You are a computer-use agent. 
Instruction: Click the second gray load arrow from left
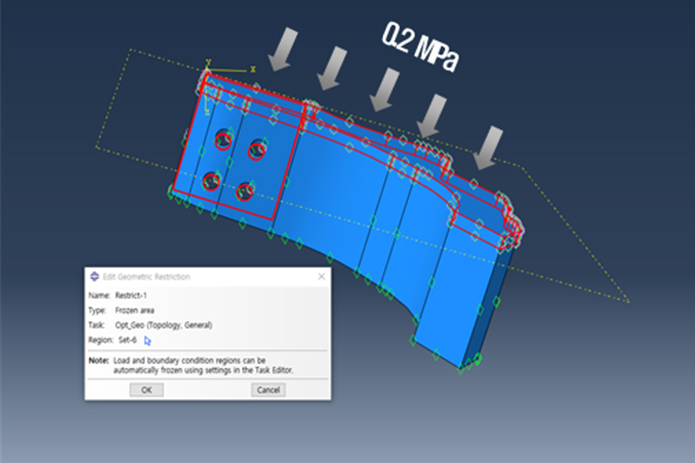pos(330,72)
